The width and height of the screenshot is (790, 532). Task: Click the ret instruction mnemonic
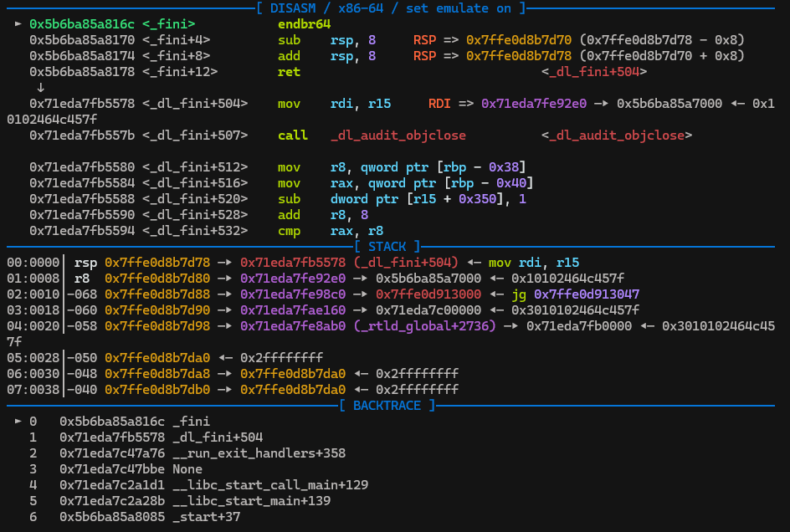[x=289, y=72]
